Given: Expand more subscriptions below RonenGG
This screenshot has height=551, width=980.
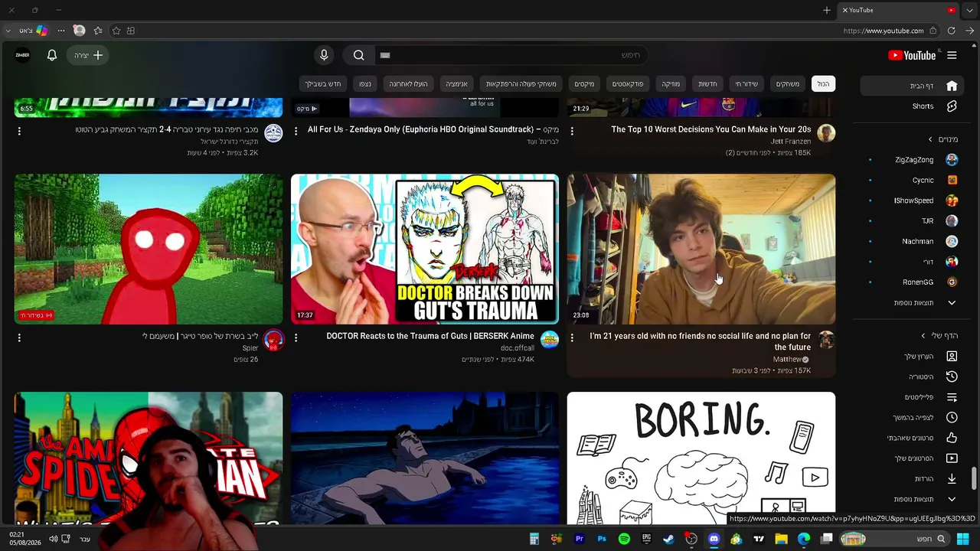Looking at the screenshot, I should (913, 303).
